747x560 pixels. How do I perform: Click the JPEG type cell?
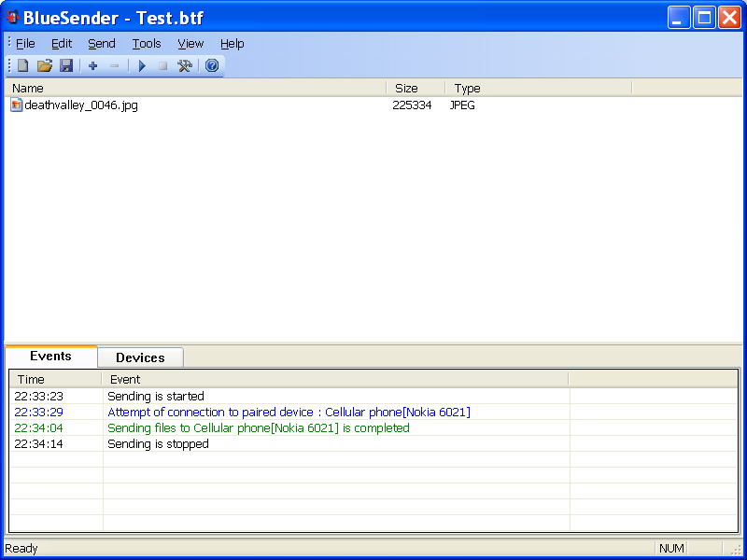(x=462, y=105)
